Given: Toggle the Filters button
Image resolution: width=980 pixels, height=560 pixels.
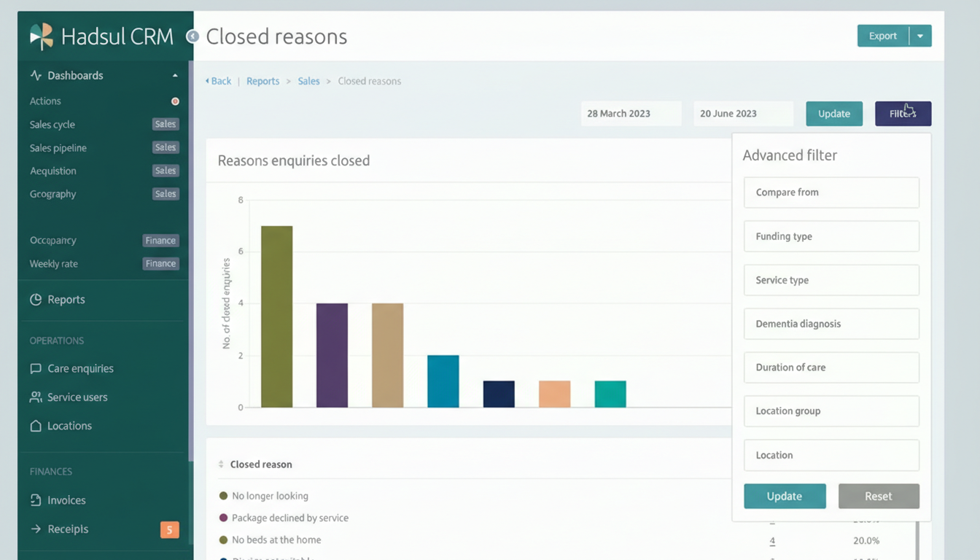Looking at the screenshot, I should click(903, 114).
